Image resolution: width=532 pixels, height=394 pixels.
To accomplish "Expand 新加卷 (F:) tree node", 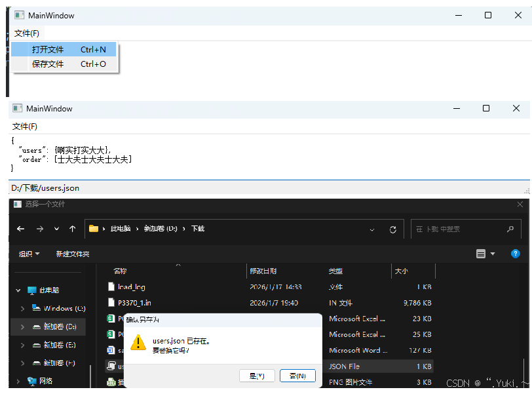I will click(x=22, y=363).
